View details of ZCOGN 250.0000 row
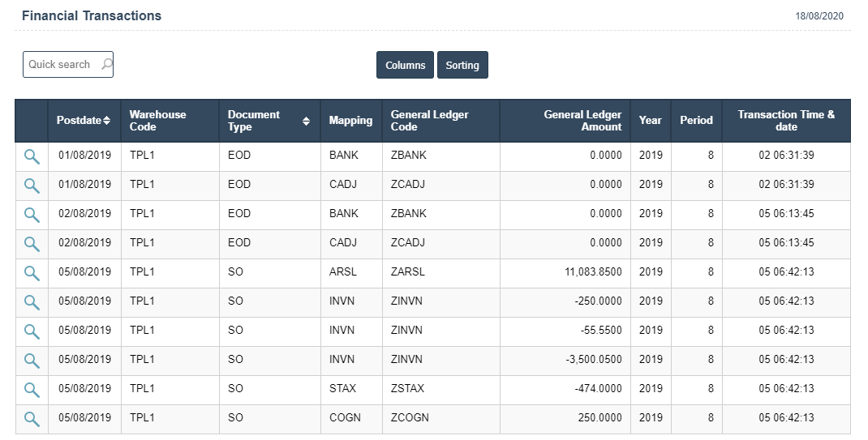Screen dimensions: 868x440 (32, 418)
